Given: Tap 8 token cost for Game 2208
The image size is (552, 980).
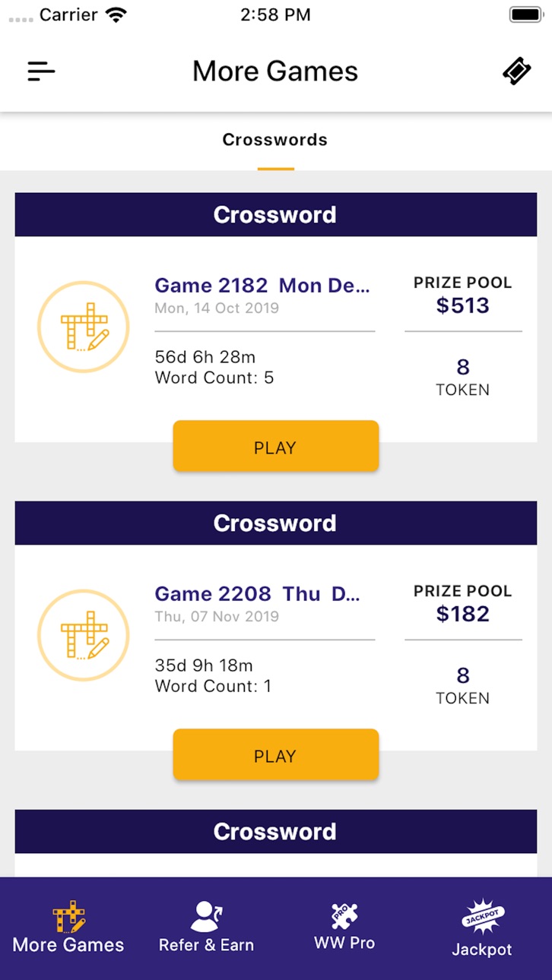Looking at the screenshot, I should tap(463, 685).
